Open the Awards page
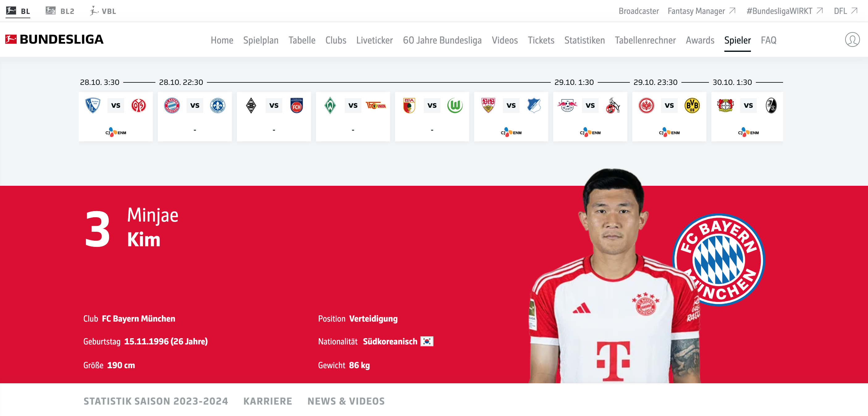The width and height of the screenshot is (868, 416). 700,40
